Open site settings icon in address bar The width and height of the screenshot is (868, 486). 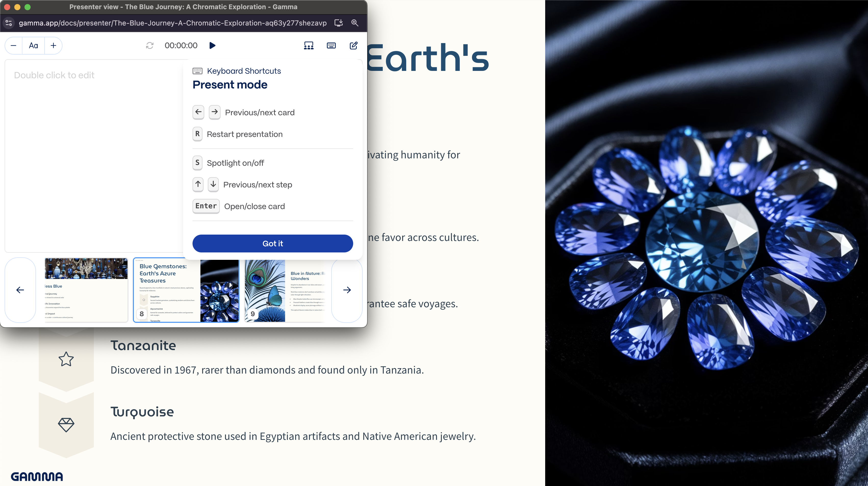[9, 23]
